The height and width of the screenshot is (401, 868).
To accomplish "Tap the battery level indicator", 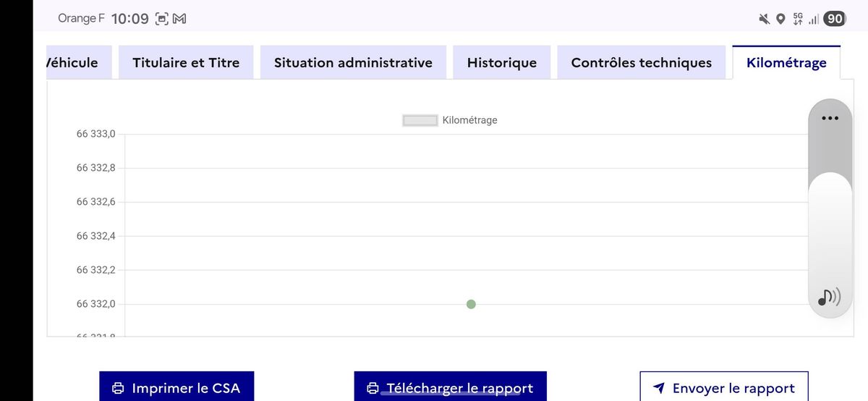I will coord(835,19).
